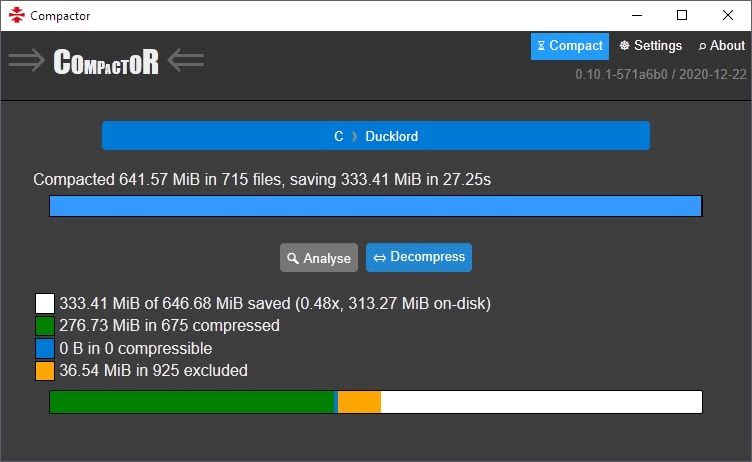Click the orange segment of the usage bar

click(360, 402)
